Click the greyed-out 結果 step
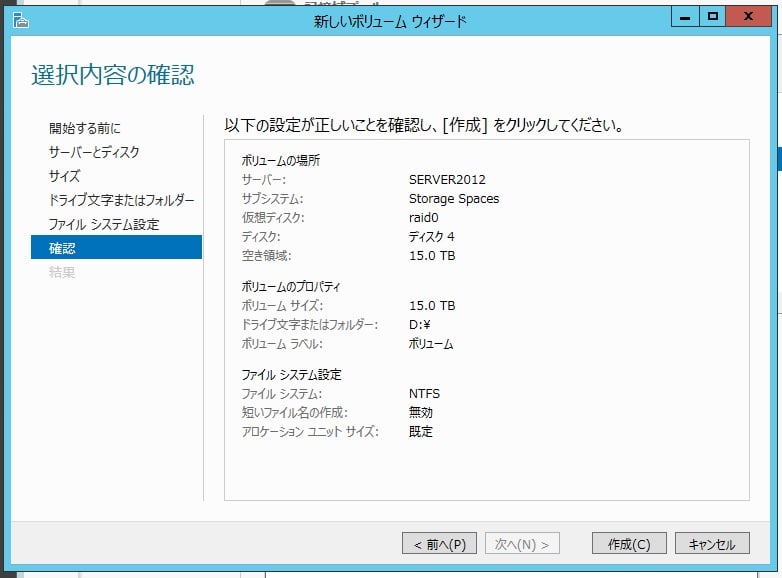 pyautogui.click(x=62, y=272)
